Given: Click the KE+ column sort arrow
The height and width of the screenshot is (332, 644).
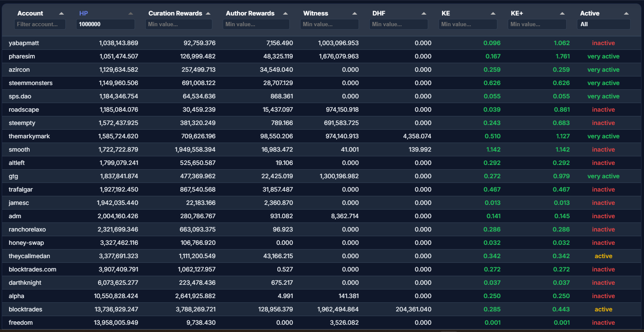Looking at the screenshot, I should coord(562,14).
